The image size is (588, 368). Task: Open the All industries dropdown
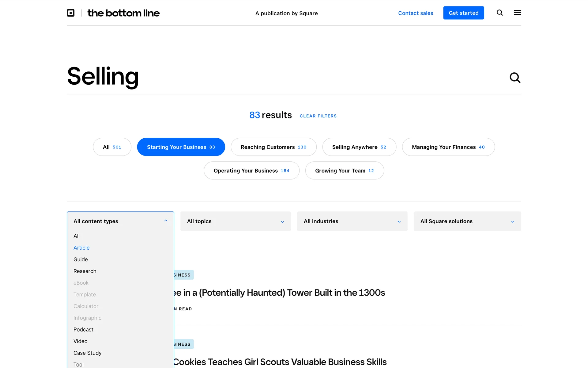point(352,221)
